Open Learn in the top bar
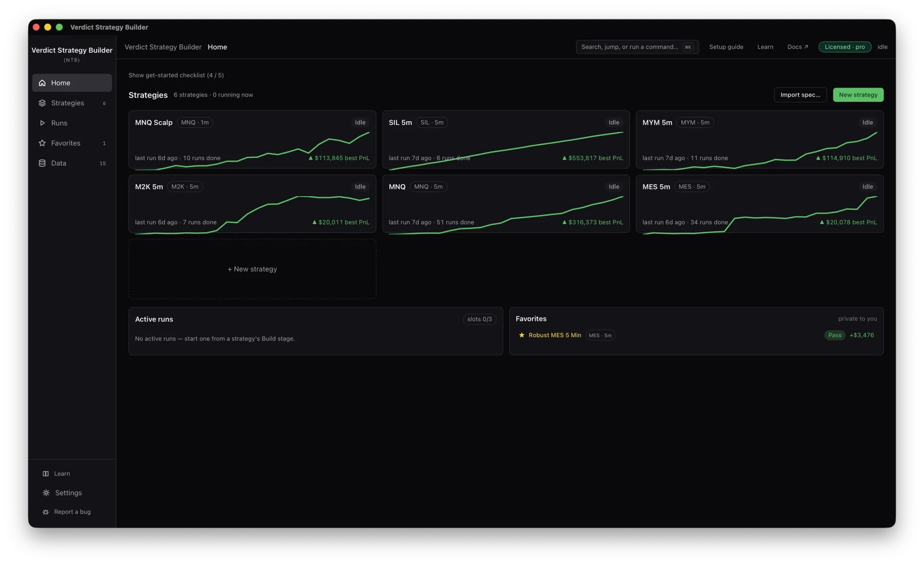Viewport: 924px width, 565px height. click(x=765, y=47)
